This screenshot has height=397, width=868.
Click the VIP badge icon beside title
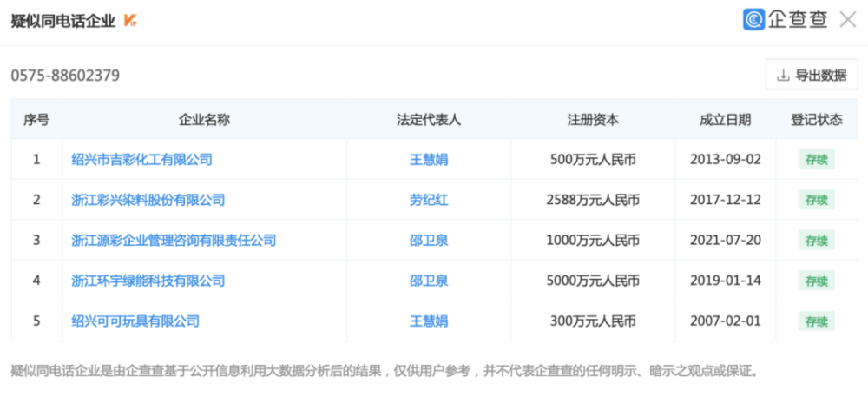point(130,21)
